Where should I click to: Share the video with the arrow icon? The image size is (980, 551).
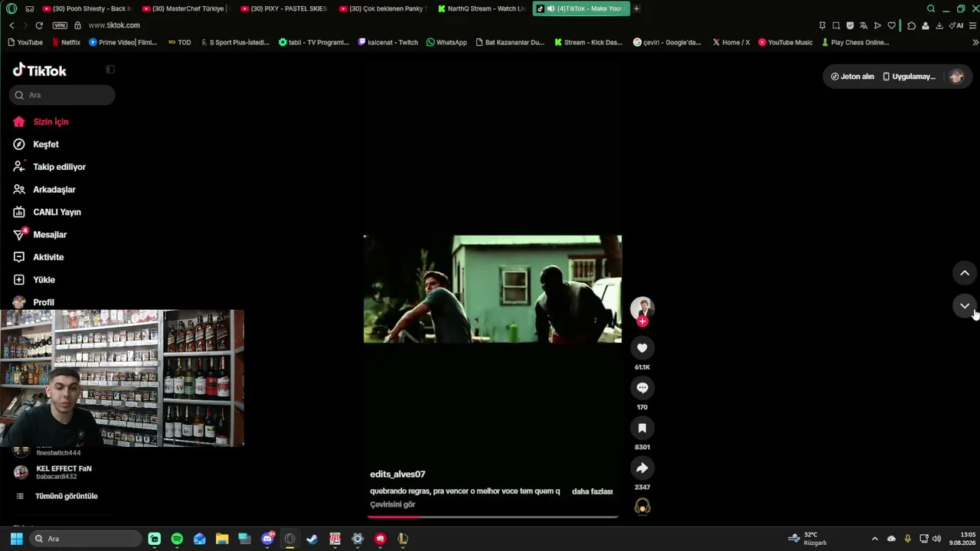coord(642,468)
